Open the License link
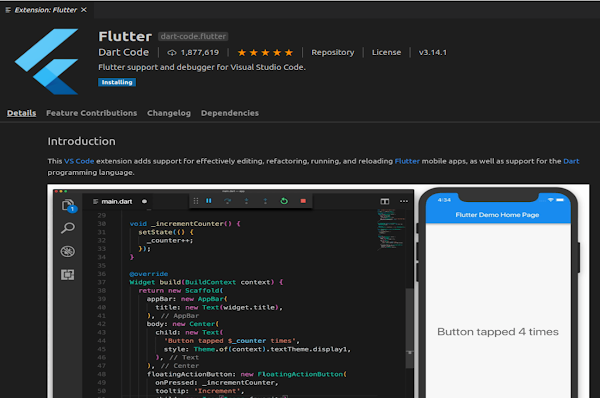Image resolution: width=600 pixels, height=398 pixels. tap(386, 52)
